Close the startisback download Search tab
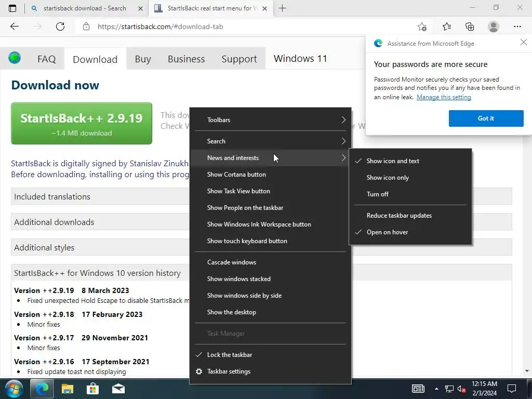Viewport: 532px width, 399px height. click(140, 8)
